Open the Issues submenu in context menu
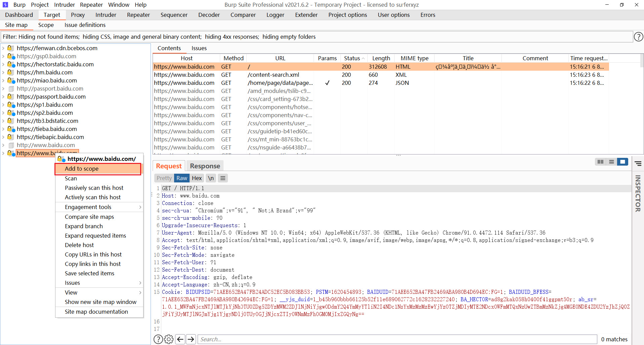 click(x=99, y=283)
